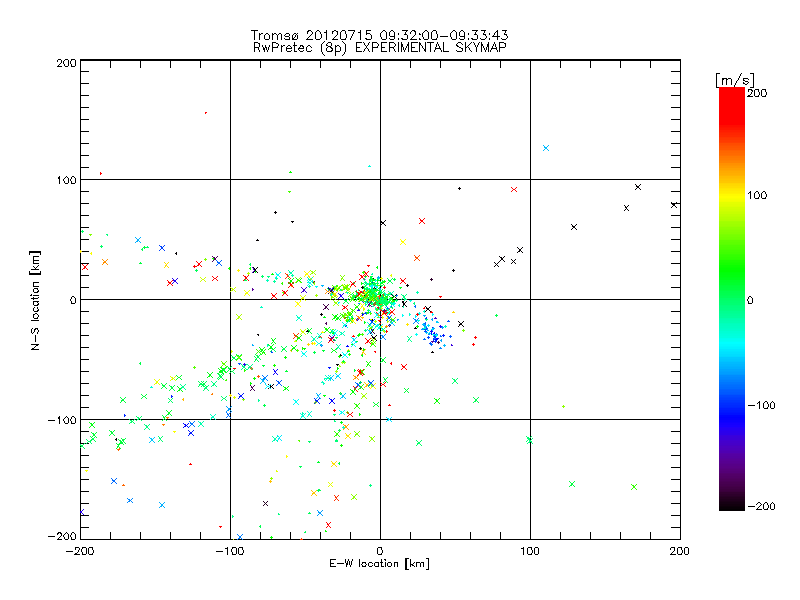Image resolution: width=800 pixels, height=600 pixels.
Task: Pick the red region of the colorbar
Action: pyautogui.click(x=732, y=105)
